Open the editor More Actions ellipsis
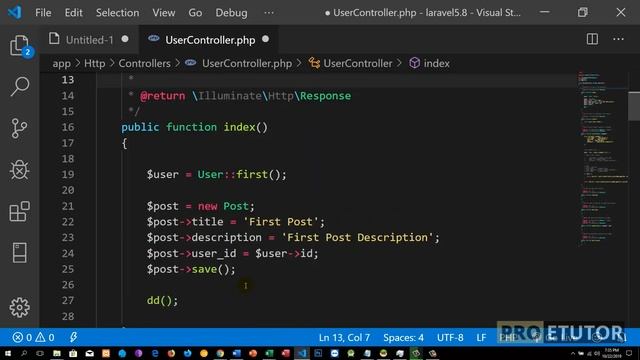This screenshot has width=640, height=360. coord(618,40)
